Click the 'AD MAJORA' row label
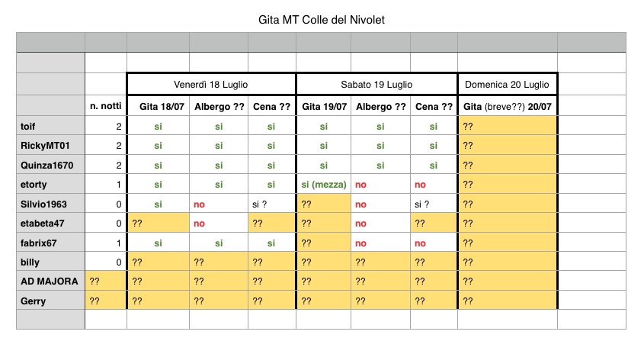Viewport: 644px width, 341px height. (x=51, y=281)
